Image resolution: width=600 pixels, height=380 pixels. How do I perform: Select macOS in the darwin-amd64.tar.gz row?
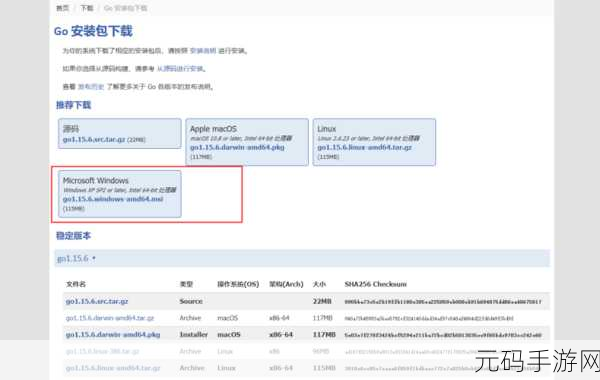[x=228, y=318]
